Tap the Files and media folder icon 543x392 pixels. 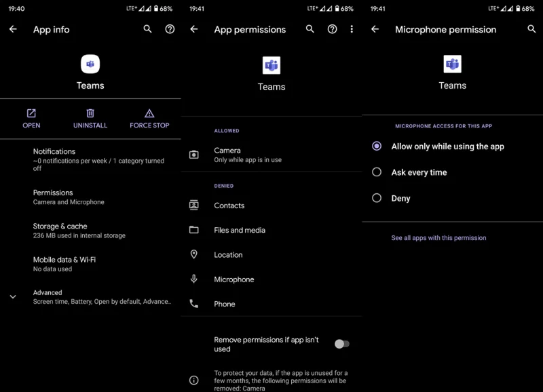pyautogui.click(x=194, y=230)
